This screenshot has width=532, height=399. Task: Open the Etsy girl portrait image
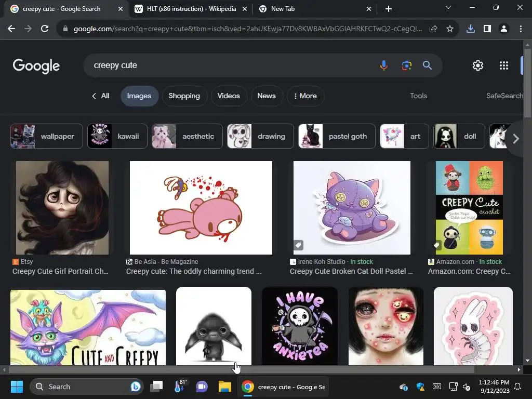coord(62,208)
